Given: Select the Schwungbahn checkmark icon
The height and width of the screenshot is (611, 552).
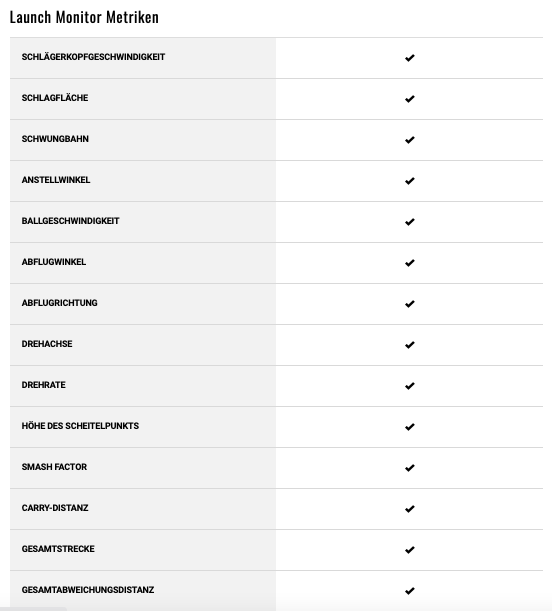Looking at the screenshot, I should [x=409, y=140].
